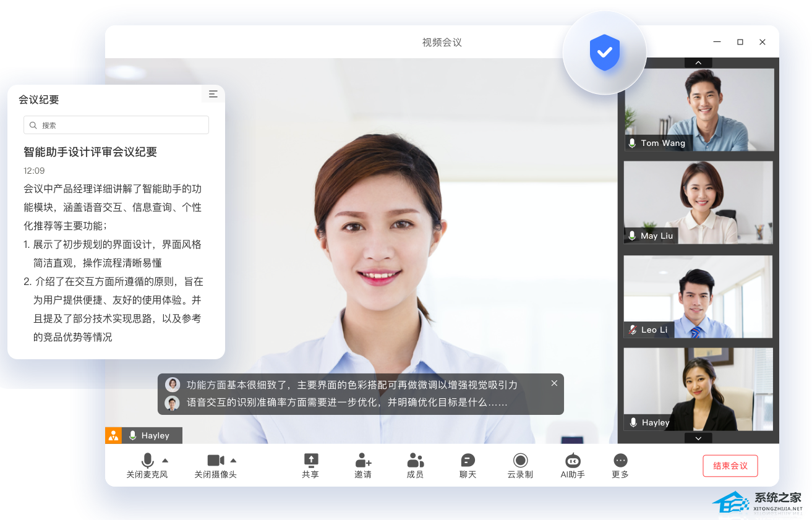Image resolution: width=812 pixels, height=520 pixels.
Task: Click Hayley's microphone icon on main video
Action: click(x=132, y=435)
